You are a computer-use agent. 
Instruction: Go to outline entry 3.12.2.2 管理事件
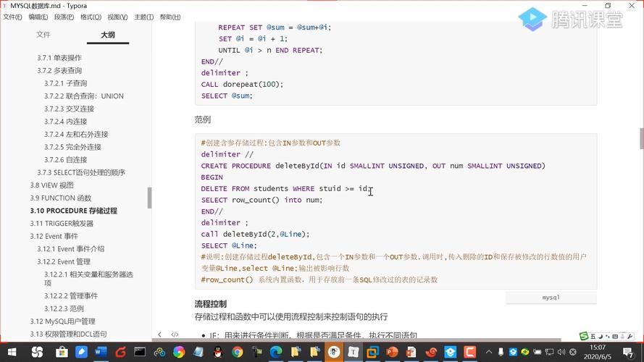71,295
